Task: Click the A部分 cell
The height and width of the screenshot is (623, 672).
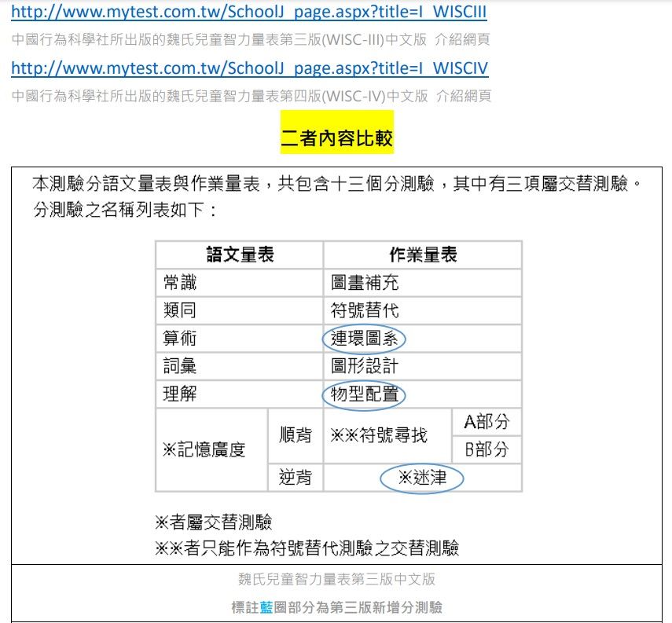Action: click(x=487, y=422)
